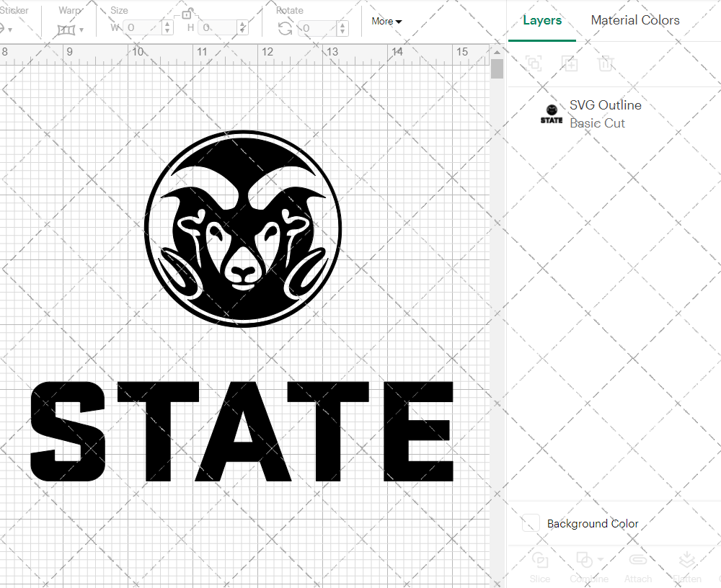Open the Warp tool dropdown

tap(71, 30)
